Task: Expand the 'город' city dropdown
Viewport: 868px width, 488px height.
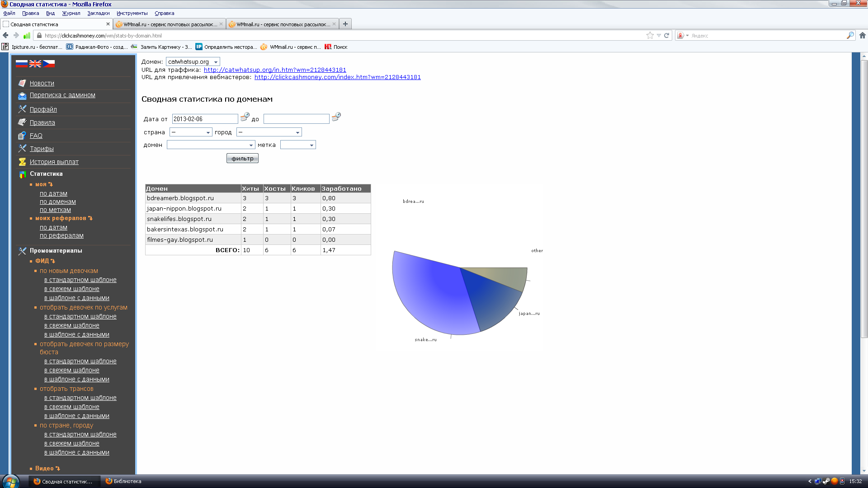Action: 269,132
